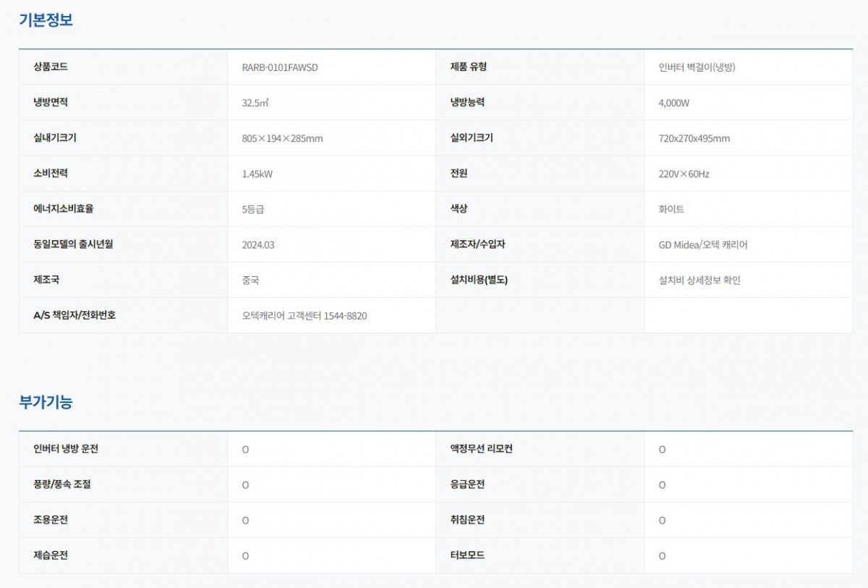Click the outdoor unit size 720x270x495mm

(x=694, y=138)
